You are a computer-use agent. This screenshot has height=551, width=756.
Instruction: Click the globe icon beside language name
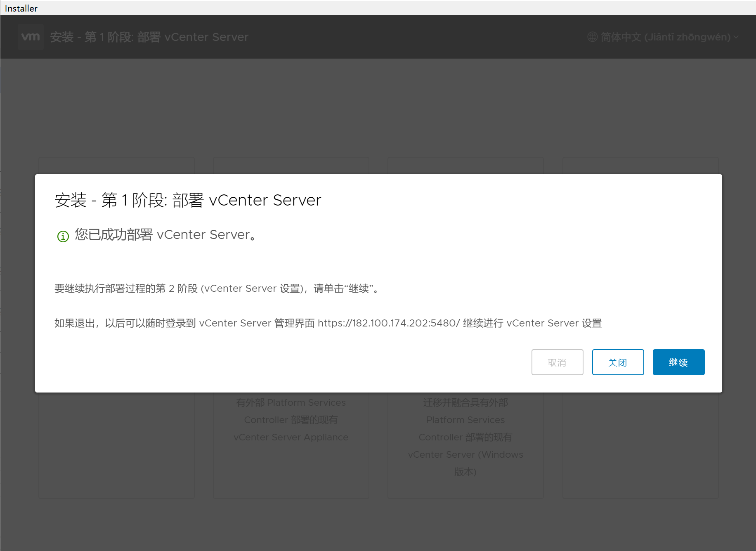pos(592,37)
